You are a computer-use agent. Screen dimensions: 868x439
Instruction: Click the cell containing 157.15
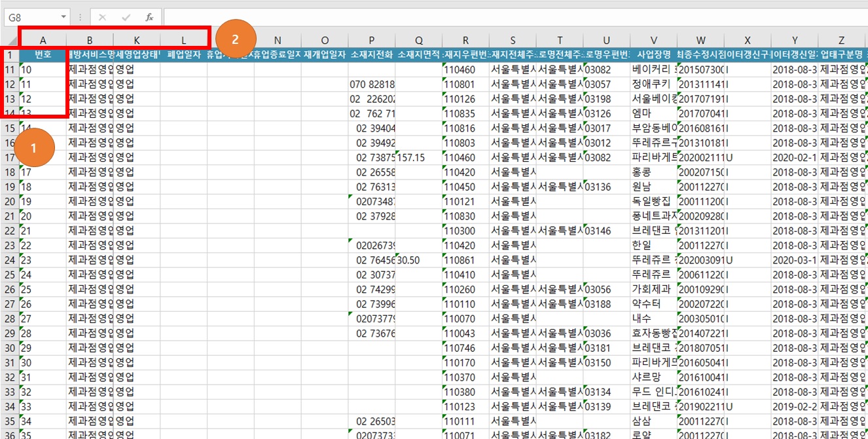[x=419, y=157]
